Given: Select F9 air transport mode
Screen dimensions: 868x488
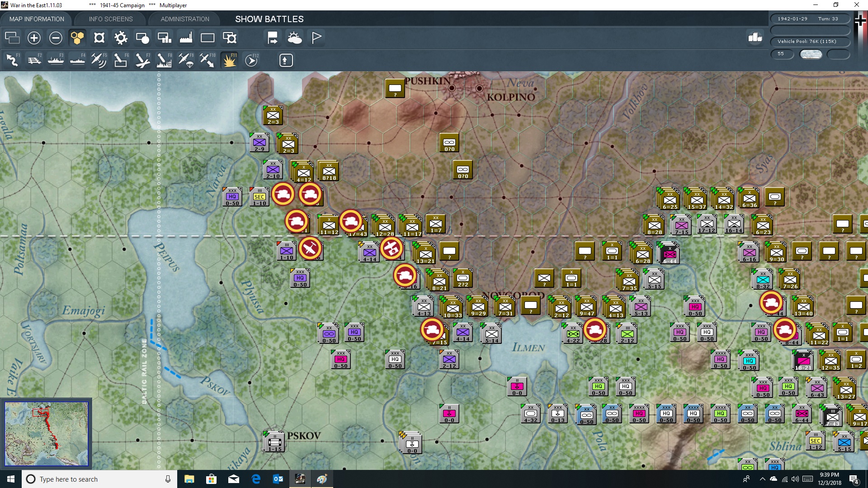Looking at the screenshot, I should (x=186, y=60).
